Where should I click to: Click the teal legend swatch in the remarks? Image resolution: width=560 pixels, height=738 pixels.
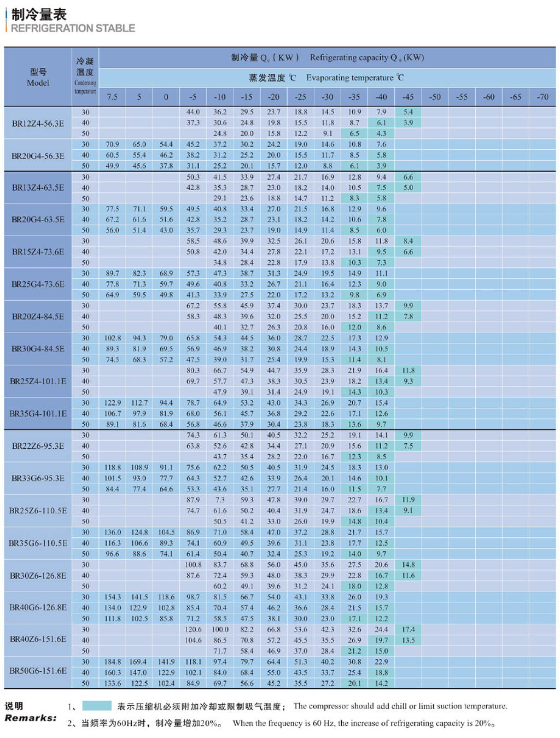[x=97, y=706]
